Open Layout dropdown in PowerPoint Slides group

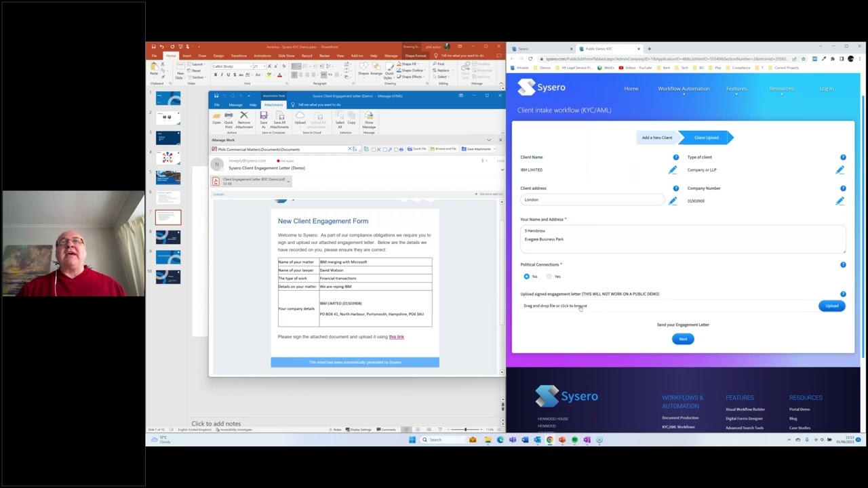click(197, 64)
